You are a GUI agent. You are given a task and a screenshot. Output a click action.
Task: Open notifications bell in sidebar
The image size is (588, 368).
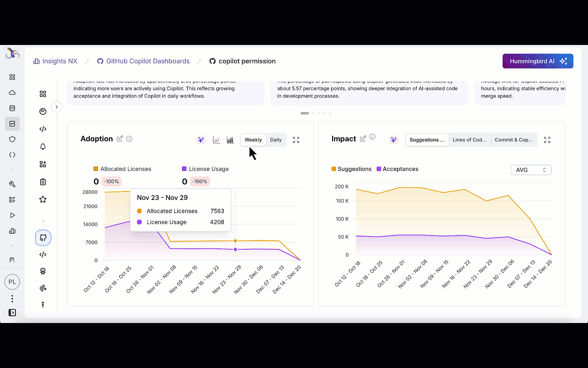pos(43,147)
